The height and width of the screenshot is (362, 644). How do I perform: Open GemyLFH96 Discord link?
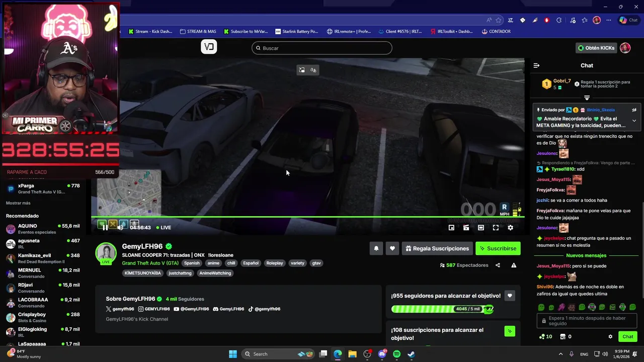tap(228, 309)
